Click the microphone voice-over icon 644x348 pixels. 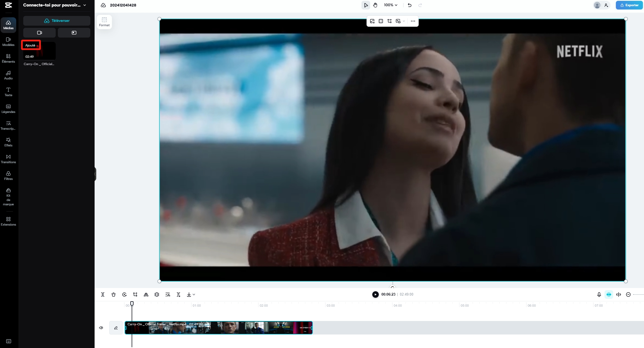point(599,295)
